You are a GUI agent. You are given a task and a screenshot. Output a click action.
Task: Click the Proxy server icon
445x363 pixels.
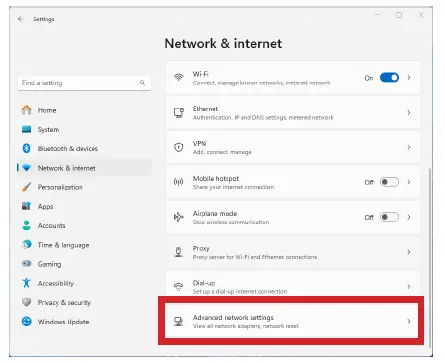179,252
